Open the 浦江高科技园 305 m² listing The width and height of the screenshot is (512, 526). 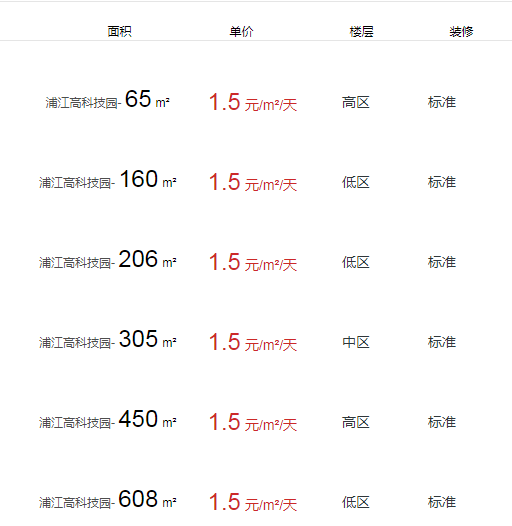pyautogui.click(x=107, y=340)
